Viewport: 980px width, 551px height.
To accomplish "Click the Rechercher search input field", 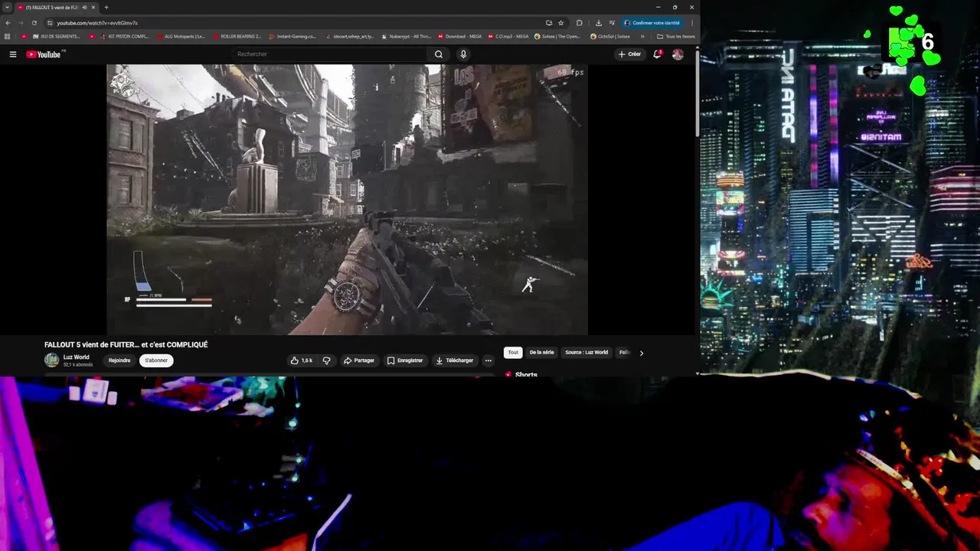I will coord(329,54).
